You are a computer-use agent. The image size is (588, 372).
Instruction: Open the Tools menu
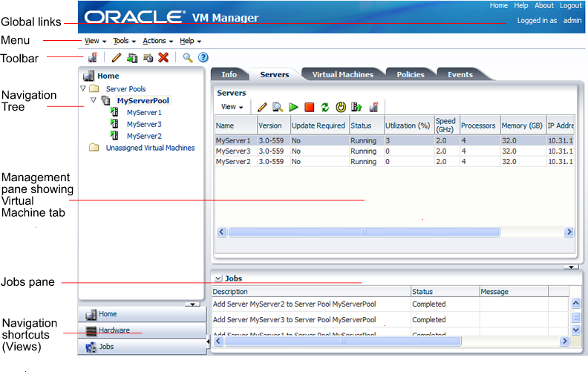[125, 41]
